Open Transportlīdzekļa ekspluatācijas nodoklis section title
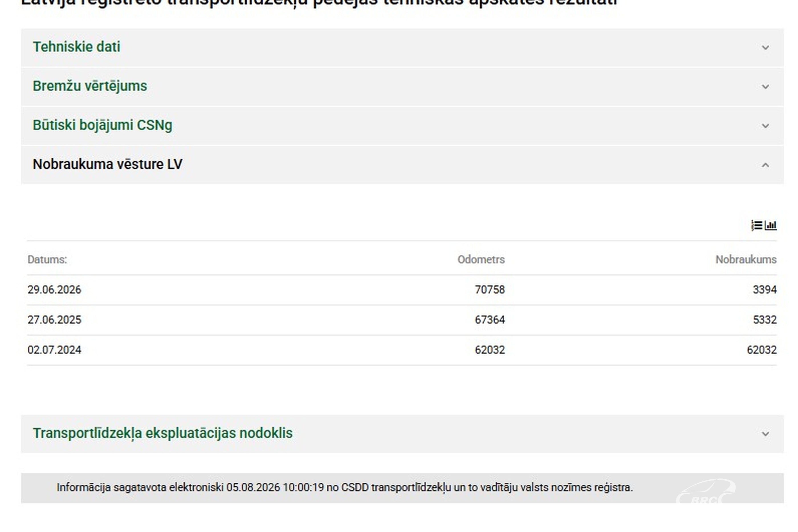 click(162, 433)
